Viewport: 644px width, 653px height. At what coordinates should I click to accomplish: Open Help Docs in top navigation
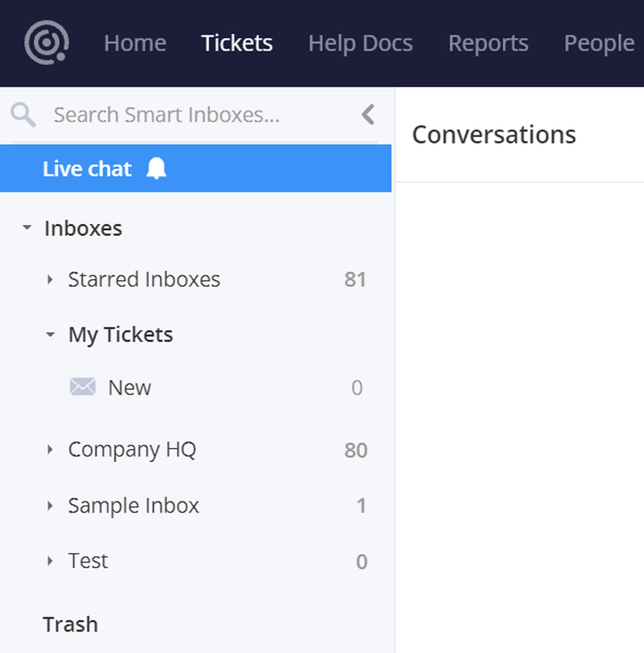pos(360,43)
